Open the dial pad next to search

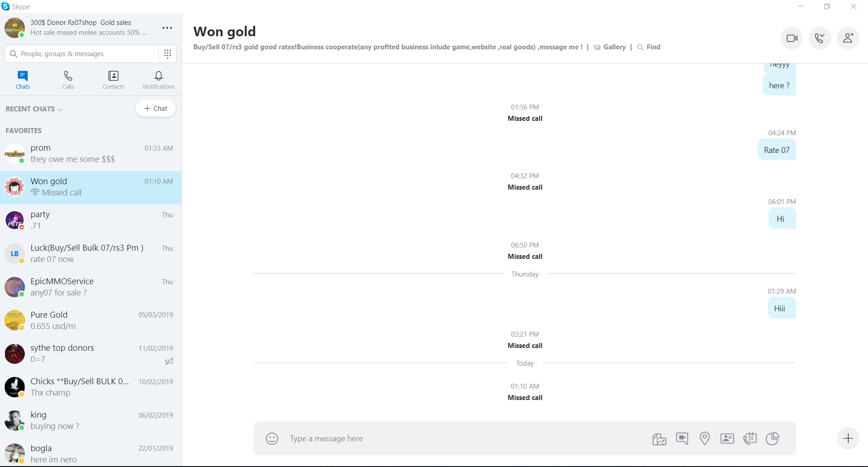click(x=167, y=54)
